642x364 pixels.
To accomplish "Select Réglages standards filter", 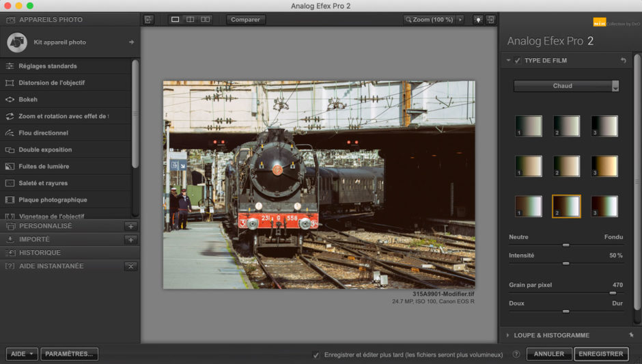I will tap(66, 66).
